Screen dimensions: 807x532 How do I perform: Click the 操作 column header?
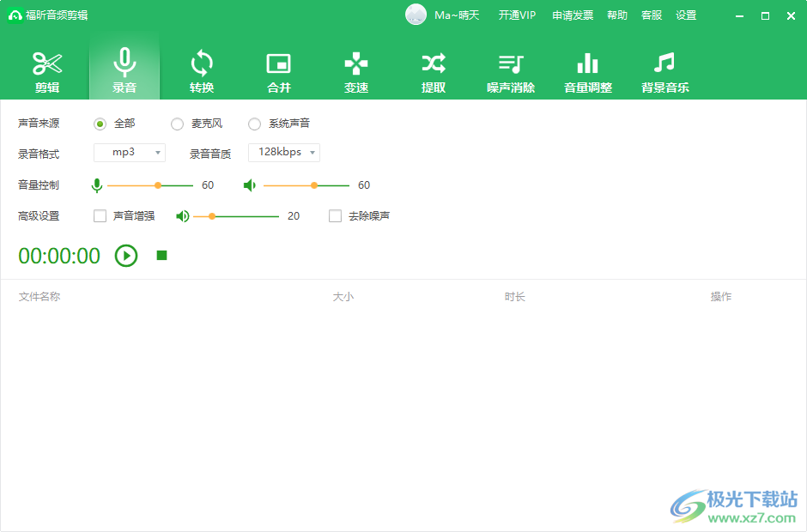pos(721,296)
